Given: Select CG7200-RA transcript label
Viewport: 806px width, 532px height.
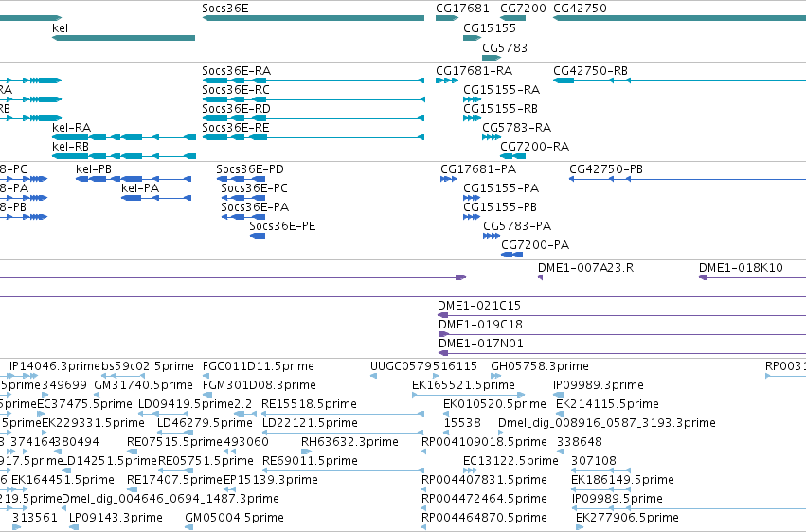Looking at the screenshot, I should pyautogui.click(x=534, y=147).
